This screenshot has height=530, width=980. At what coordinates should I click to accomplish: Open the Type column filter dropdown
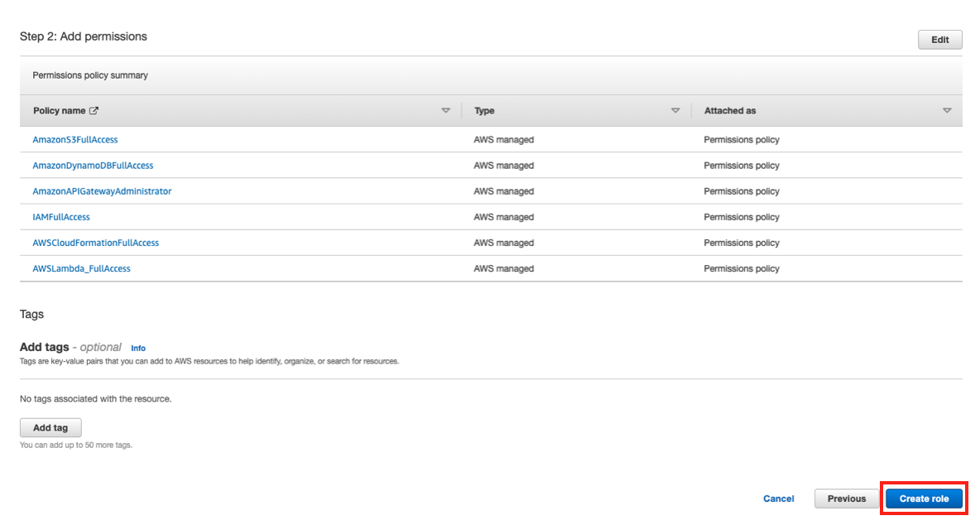point(675,109)
